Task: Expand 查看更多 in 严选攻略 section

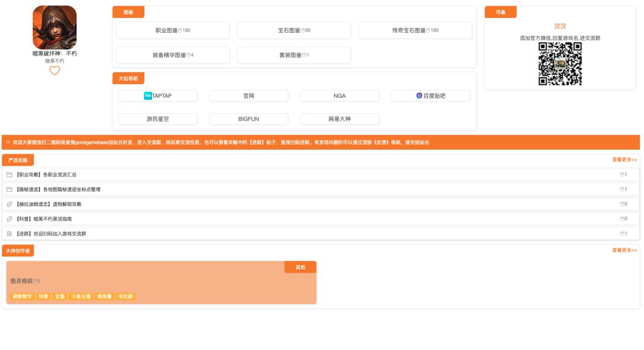Action: 624,160
